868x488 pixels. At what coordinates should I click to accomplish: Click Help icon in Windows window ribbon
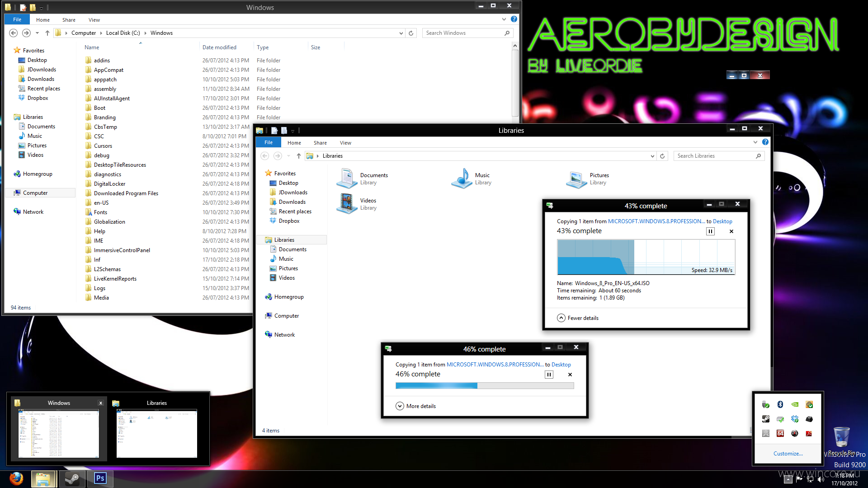pyautogui.click(x=514, y=19)
